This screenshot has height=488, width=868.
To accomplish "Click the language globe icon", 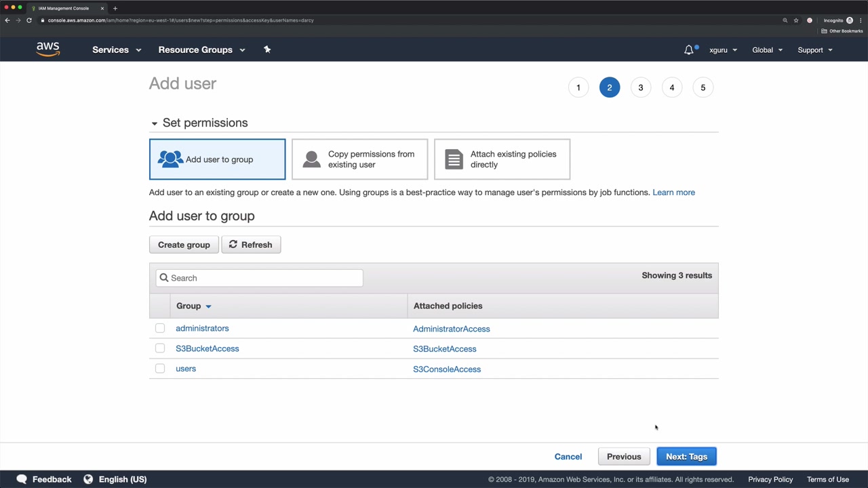I will 88,479.
